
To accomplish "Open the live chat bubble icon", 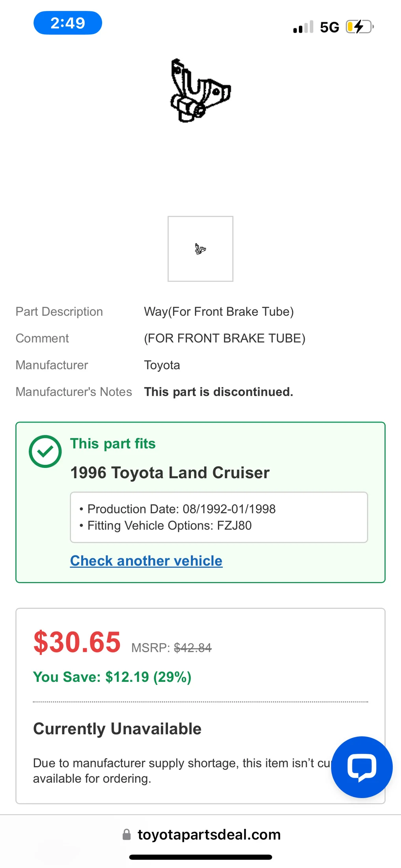I will (x=362, y=767).
